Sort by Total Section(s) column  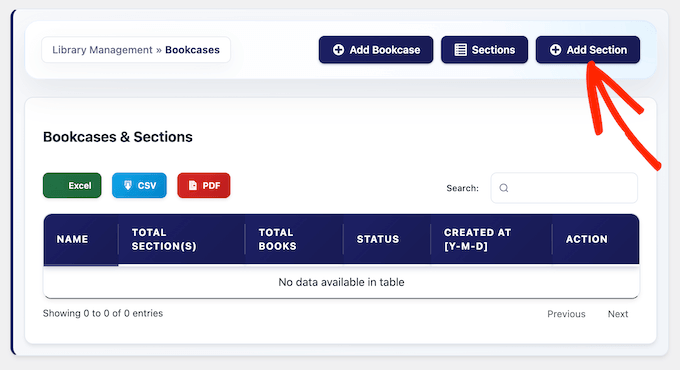tap(181, 239)
